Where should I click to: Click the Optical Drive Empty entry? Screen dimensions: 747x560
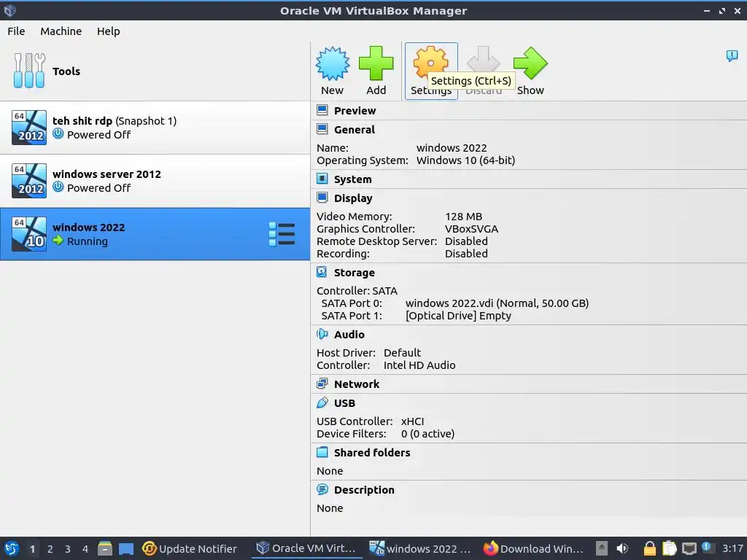[458, 315]
